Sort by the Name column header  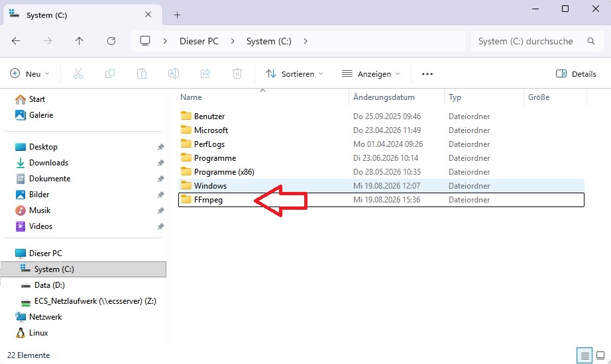[191, 97]
